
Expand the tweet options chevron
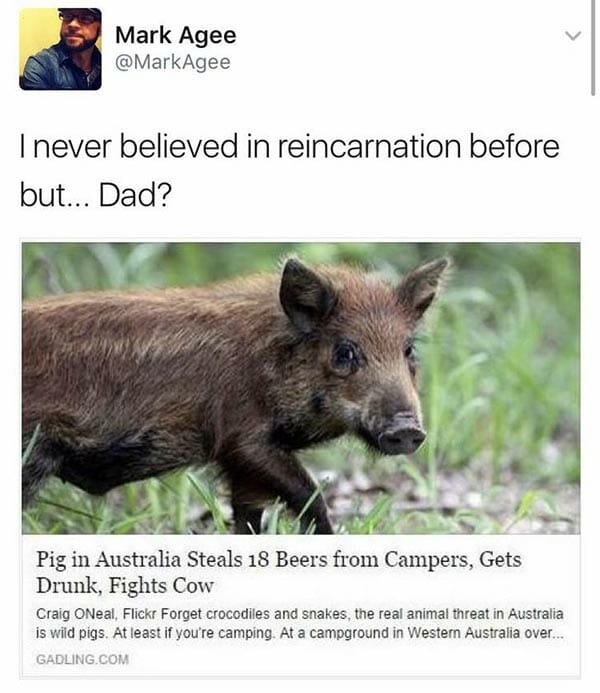(573, 35)
